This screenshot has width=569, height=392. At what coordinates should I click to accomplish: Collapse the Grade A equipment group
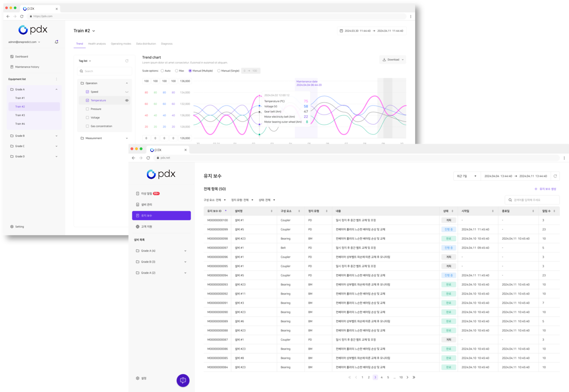click(x=56, y=89)
